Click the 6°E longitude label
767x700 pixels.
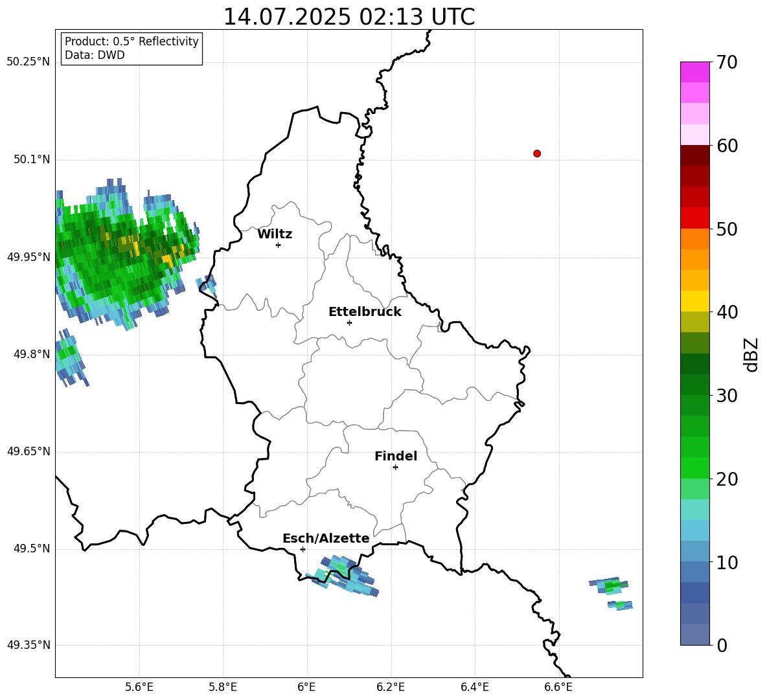click(x=306, y=688)
